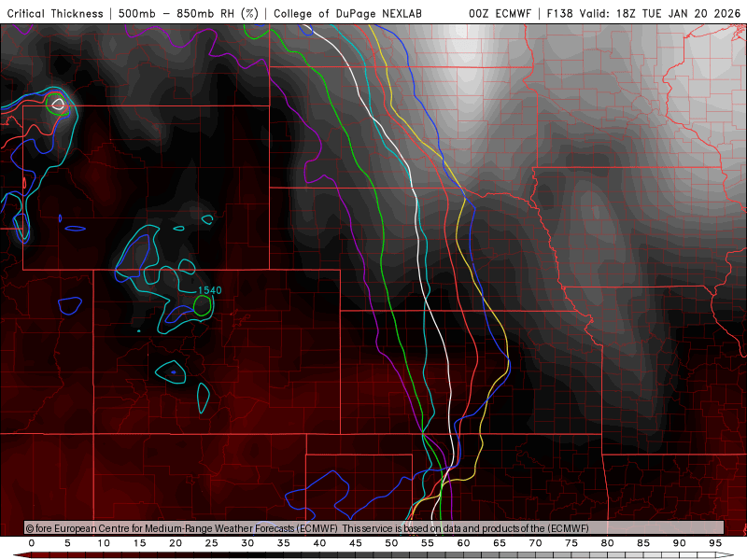Screen dimensions: 747x560
Task: Click the 15 value on the RH color scale
Action: (139, 543)
